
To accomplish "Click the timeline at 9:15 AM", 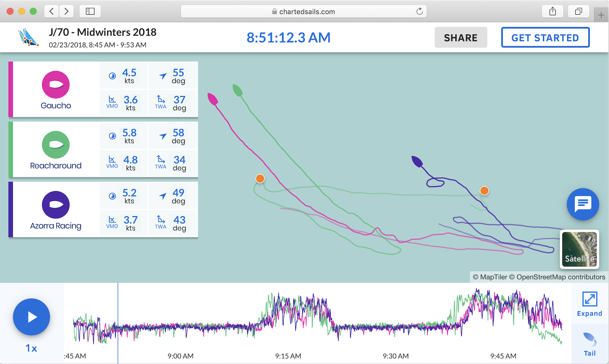I will (x=288, y=326).
